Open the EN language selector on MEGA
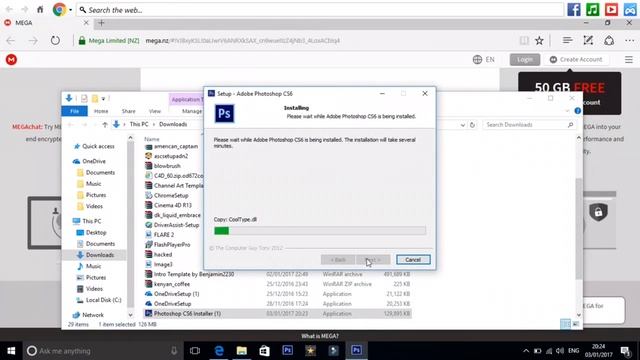The image size is (640, 360). pyautogui.click(x=484, y=60)
